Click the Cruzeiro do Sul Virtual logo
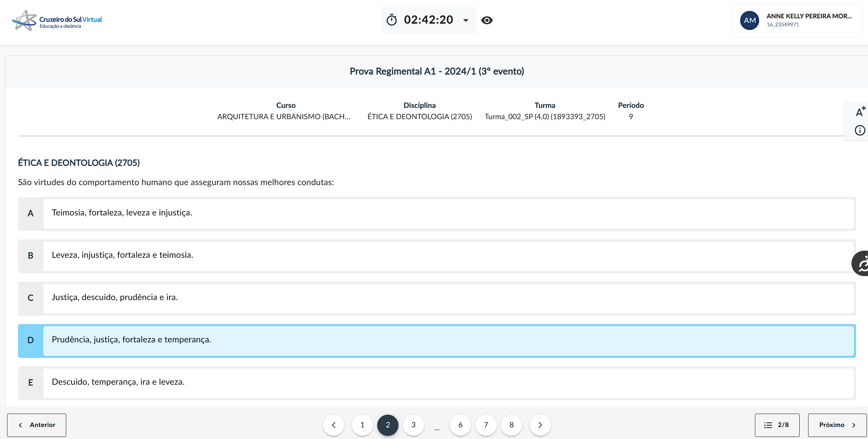868x439 pixels. click(57, 21)
